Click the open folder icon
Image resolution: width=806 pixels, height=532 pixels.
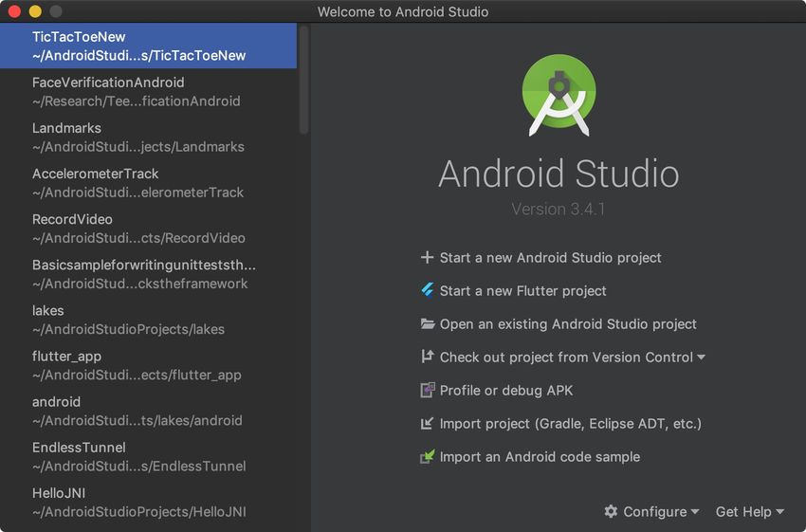pos(427,323)
